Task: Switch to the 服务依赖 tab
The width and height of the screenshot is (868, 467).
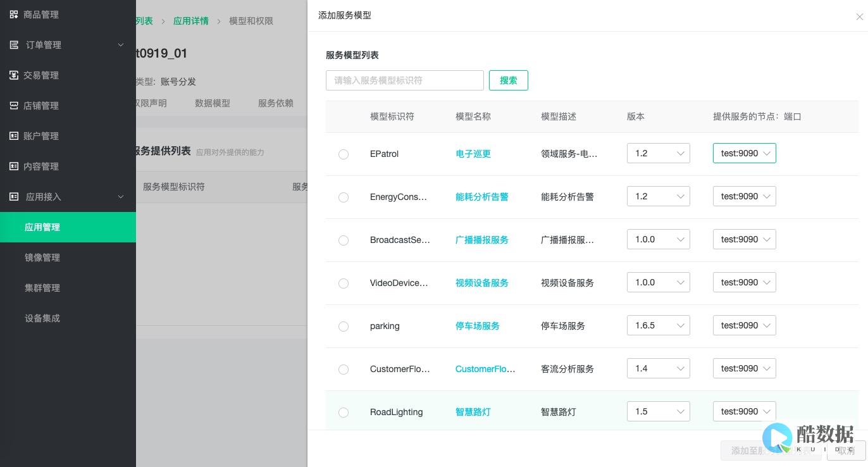Action: coord(276,103)
